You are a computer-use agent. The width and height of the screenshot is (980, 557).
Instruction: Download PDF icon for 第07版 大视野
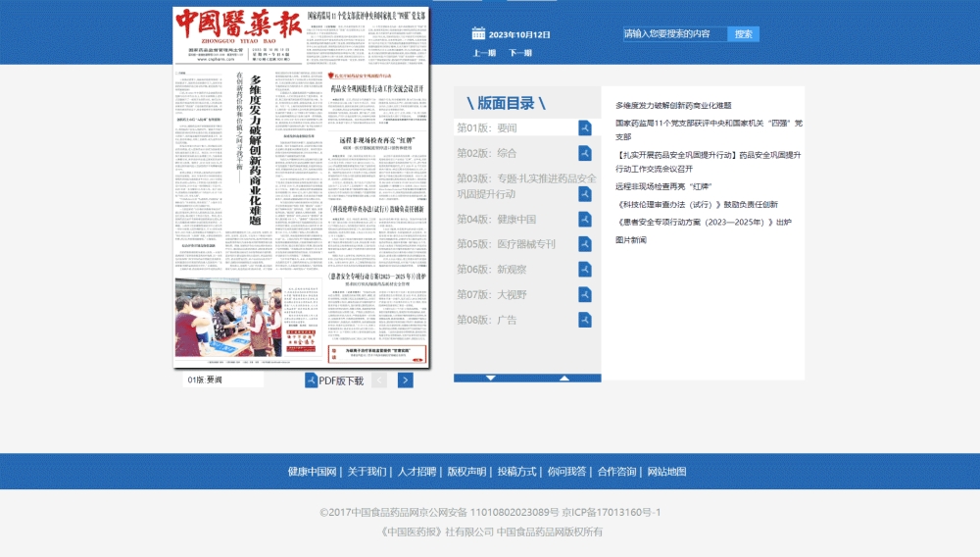pyautogui.click(x=584, y=294)
